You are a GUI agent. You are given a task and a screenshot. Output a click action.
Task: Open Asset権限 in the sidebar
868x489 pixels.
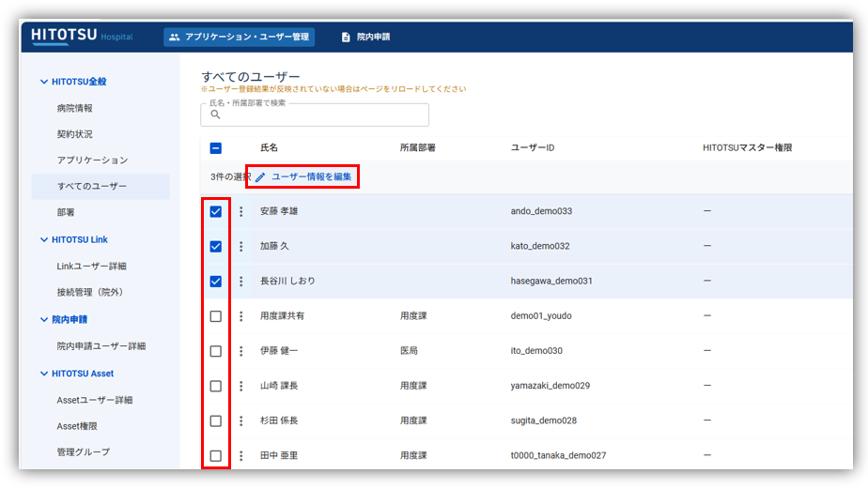77,426
